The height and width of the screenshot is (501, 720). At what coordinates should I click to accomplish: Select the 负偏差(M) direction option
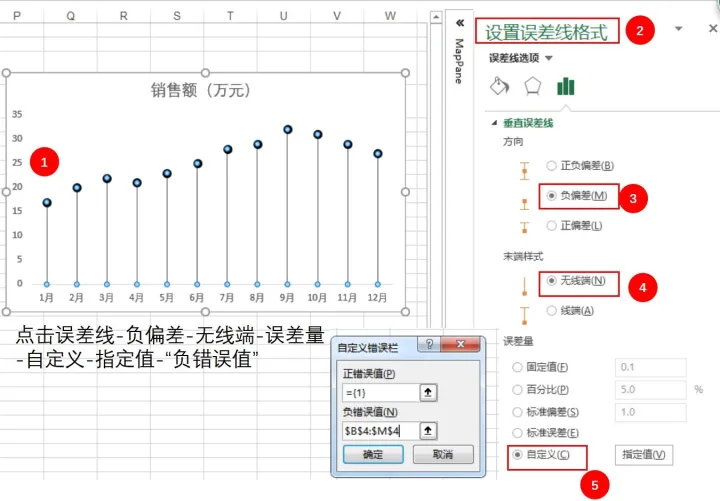click(x=577, y=196)
